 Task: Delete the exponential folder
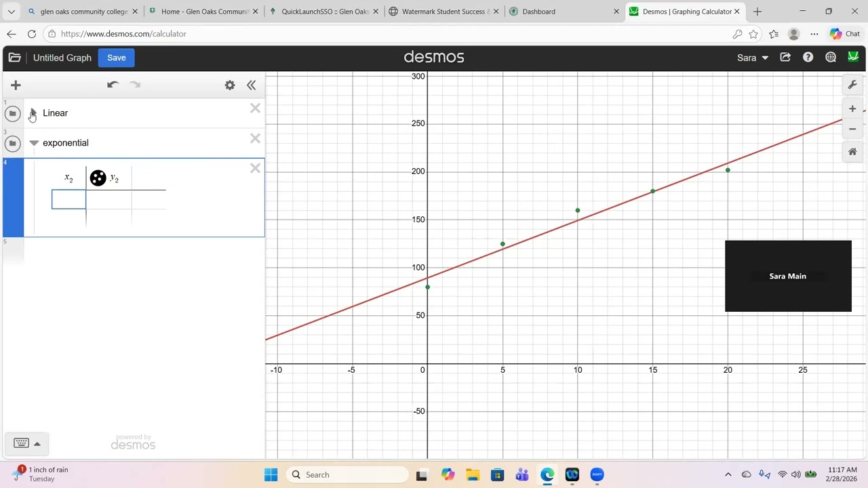click(255, 138)
